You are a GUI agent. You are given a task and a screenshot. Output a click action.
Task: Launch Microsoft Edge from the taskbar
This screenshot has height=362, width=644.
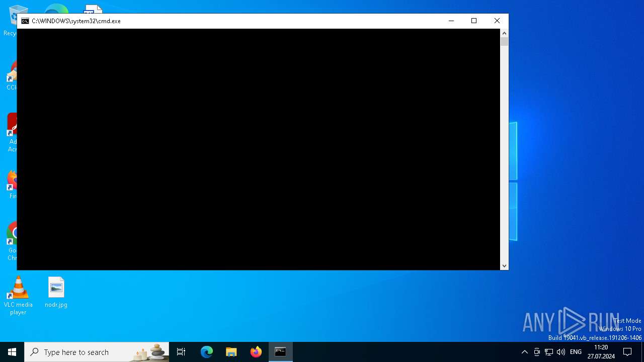click(207, 352)
